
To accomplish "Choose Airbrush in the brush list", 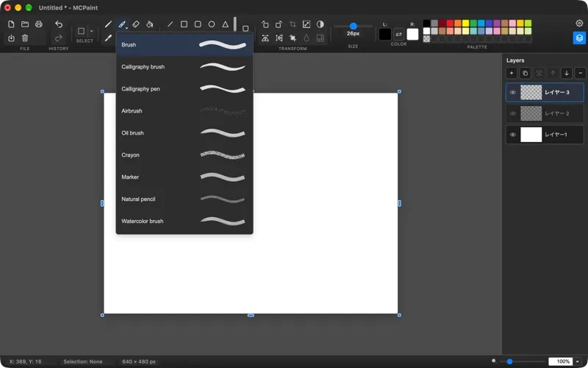I will (184, 111).
